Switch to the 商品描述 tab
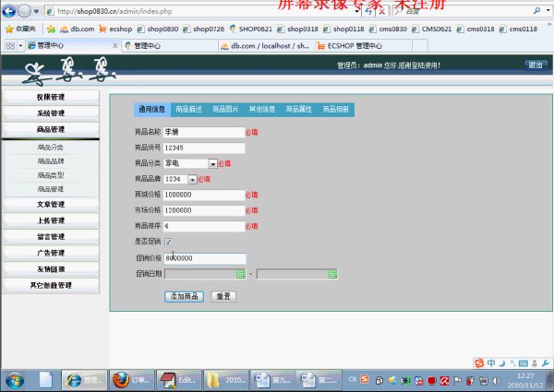554x392 pixels. (188, 110)
